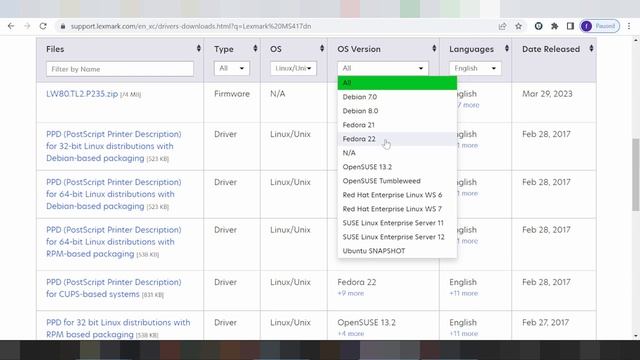Choose OpenSUSE 13.2 in dropdown list
This screenshot has height=360, width=640.
pyautogui.click(x=397, y=167)
